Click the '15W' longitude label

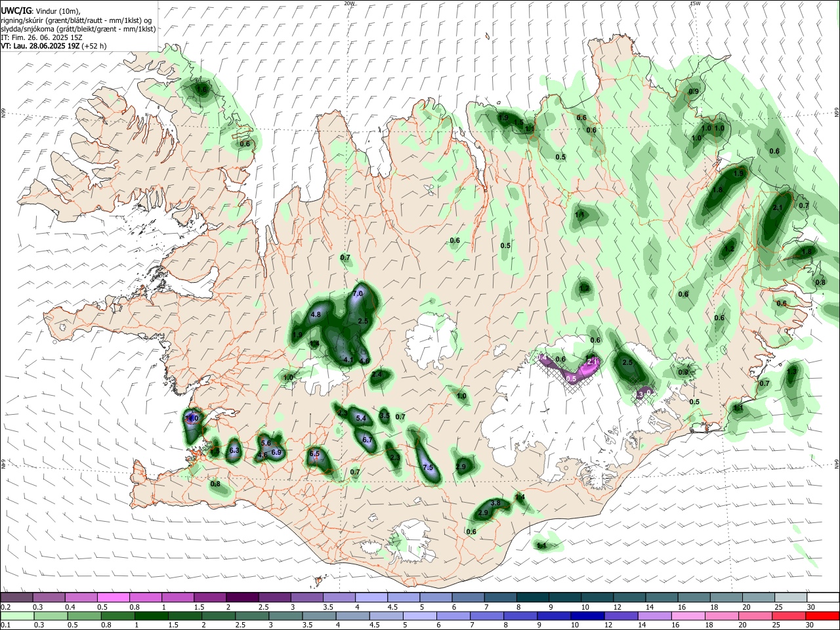click(695, 3)
